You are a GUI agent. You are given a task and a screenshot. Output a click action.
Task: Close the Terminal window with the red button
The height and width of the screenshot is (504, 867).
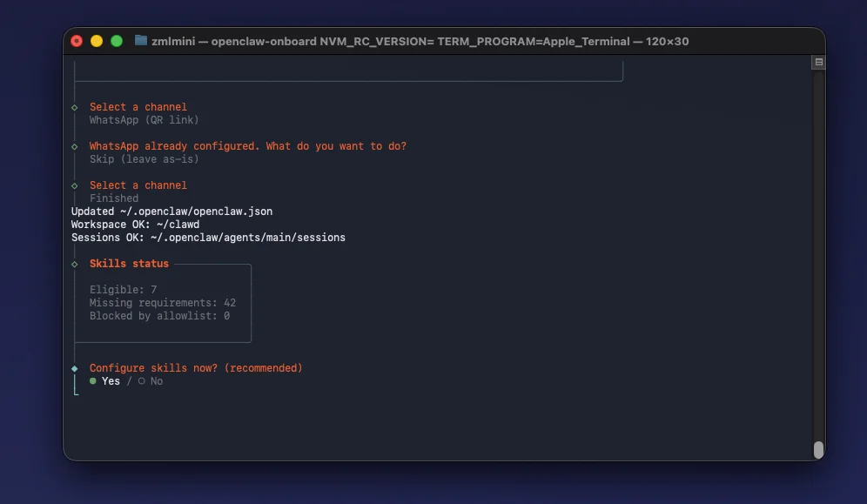(77, 42)
